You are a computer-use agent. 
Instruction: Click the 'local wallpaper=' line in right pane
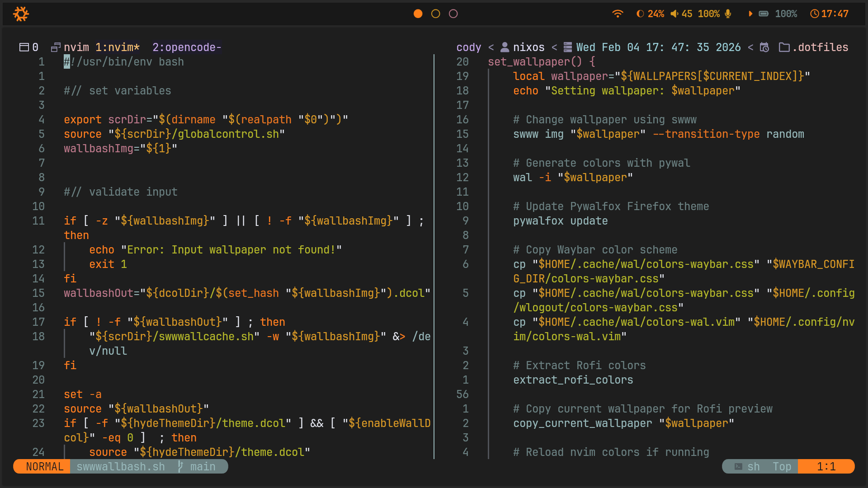coord(661,76)
